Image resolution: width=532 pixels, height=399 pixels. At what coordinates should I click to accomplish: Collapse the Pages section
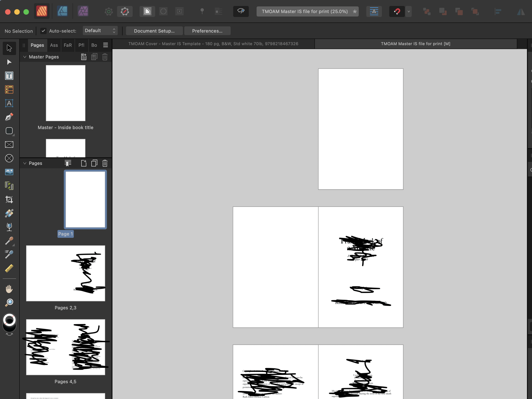(25, 163)
